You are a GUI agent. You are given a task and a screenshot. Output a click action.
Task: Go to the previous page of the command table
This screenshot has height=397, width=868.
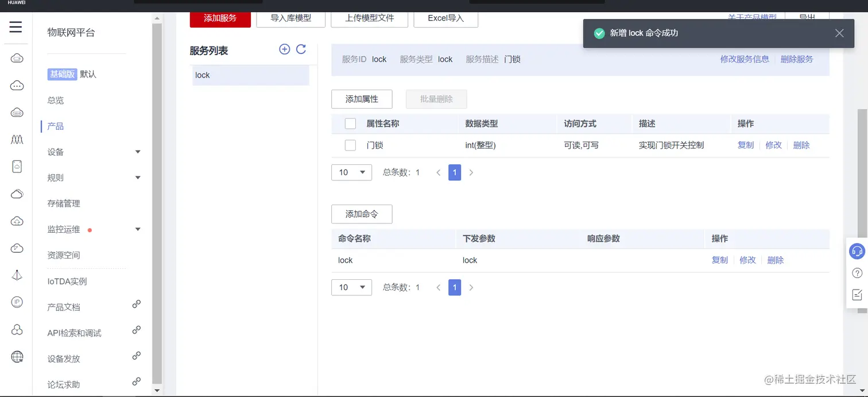click(x=439, y=287)
